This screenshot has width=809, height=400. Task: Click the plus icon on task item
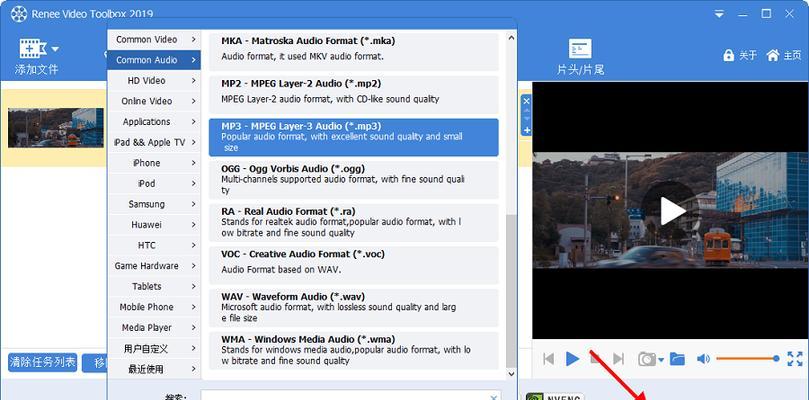[x=526, y=131]
